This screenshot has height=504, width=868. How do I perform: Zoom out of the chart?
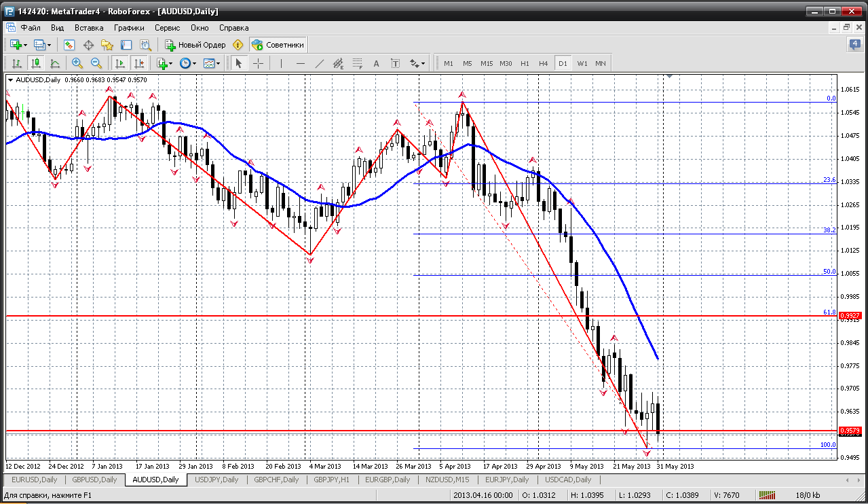[x=96, y=63]
